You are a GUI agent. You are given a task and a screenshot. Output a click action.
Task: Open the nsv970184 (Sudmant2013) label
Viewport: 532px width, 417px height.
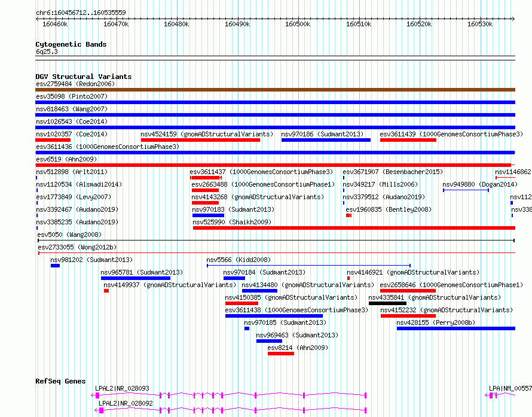(264, 272)
